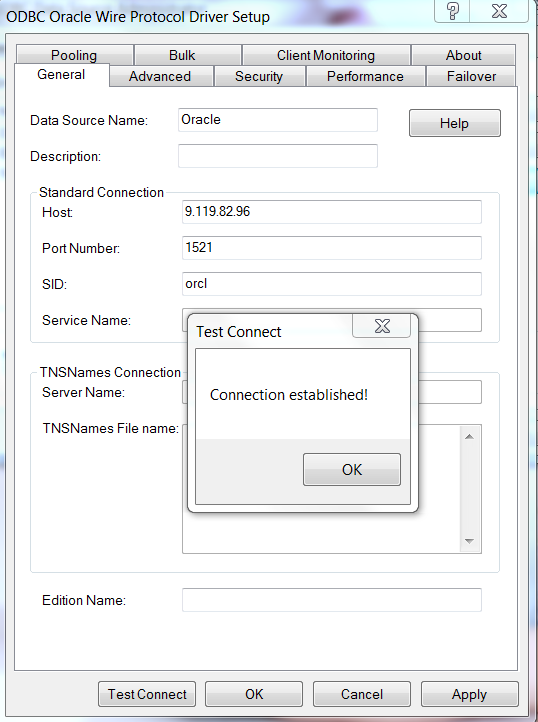
Task: Open the Pooling tab
Action: (74, 55)
